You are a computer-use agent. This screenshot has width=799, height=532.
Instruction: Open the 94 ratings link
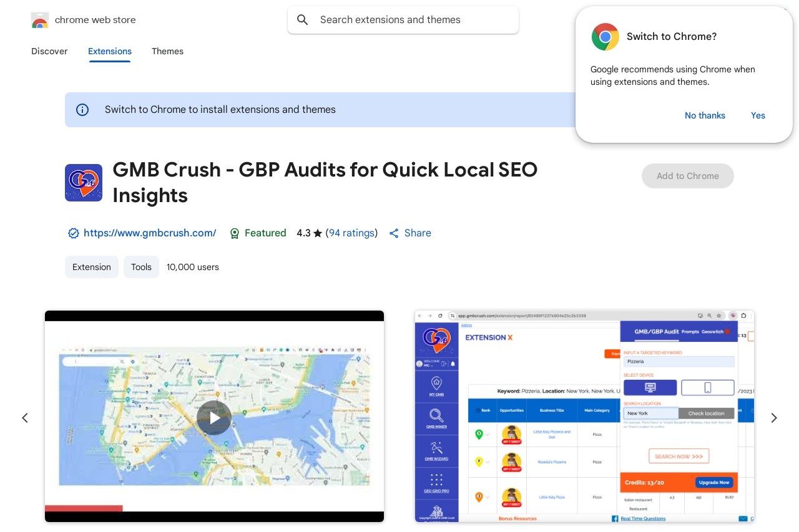click(x=352, y=233)
